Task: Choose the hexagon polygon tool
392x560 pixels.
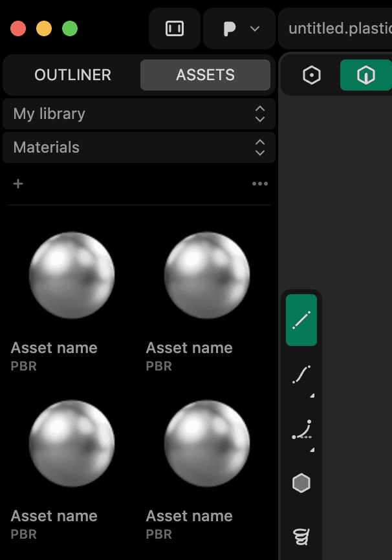Action: [x=301, y=483]
